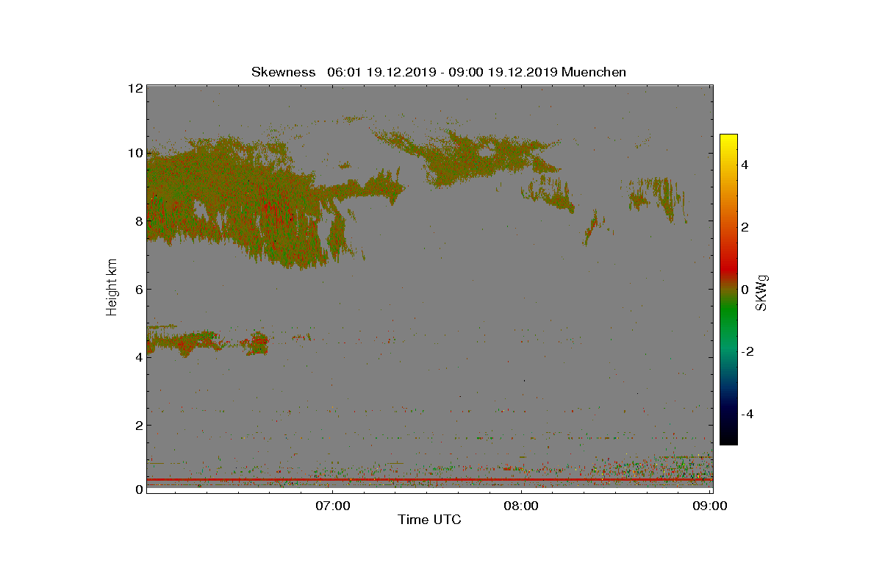Click the height axis label '8'
882x588 pixels.
[138, 221]
